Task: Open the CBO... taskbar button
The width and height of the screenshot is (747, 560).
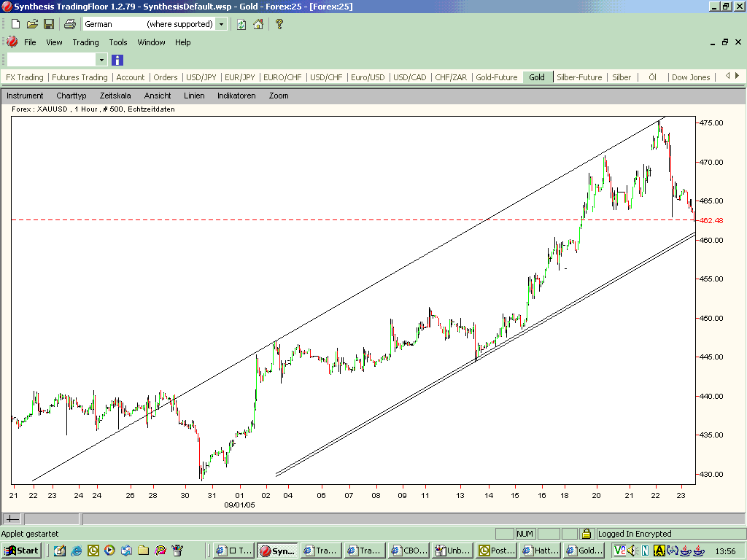Action: pos(409,551)
